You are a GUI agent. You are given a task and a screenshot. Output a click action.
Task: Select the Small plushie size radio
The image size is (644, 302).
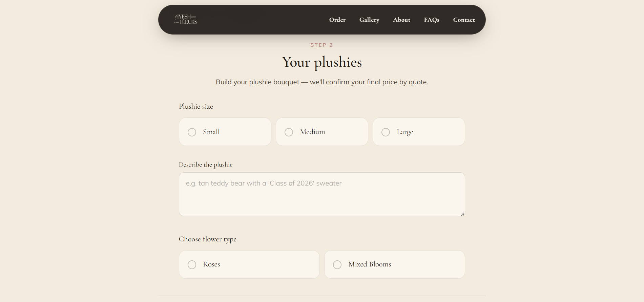pyautogui.click(x=192, y=132)
